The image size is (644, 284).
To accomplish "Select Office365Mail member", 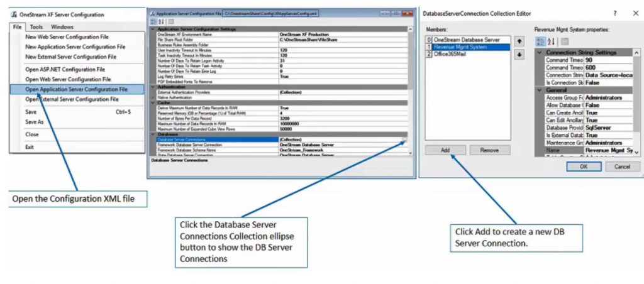I will 468,54.
